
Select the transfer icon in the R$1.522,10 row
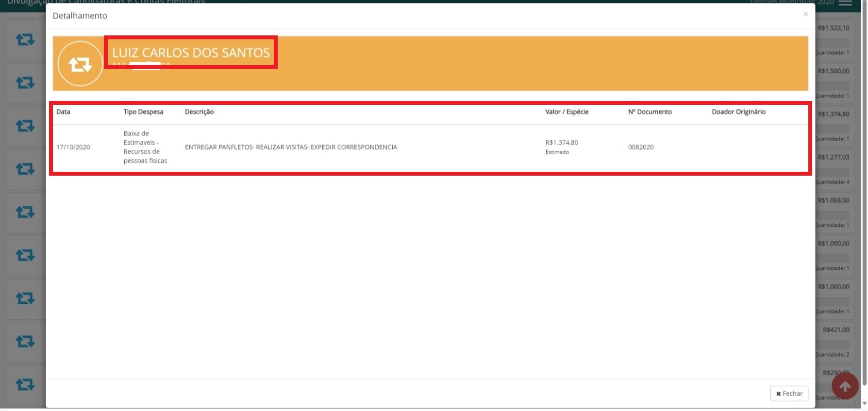point(25,40)
